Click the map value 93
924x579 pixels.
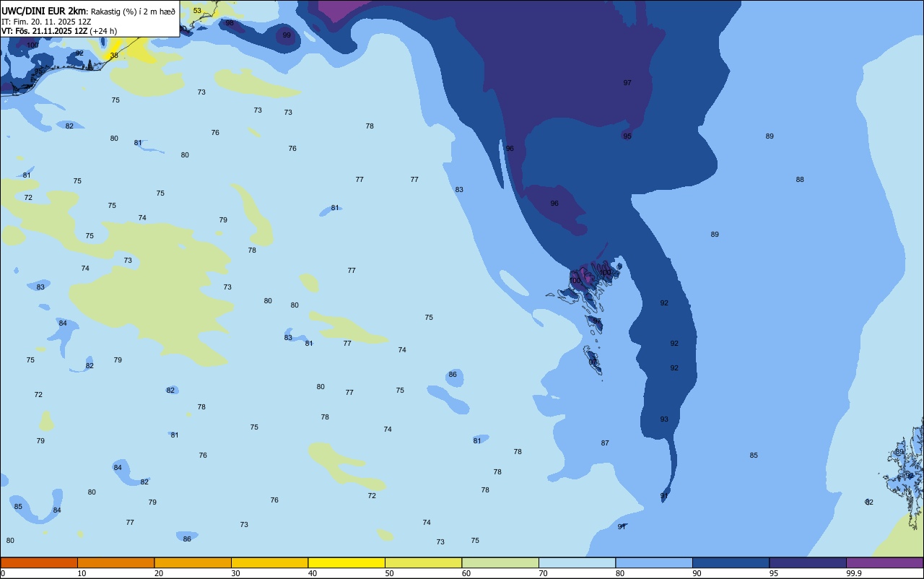point(664,419)
